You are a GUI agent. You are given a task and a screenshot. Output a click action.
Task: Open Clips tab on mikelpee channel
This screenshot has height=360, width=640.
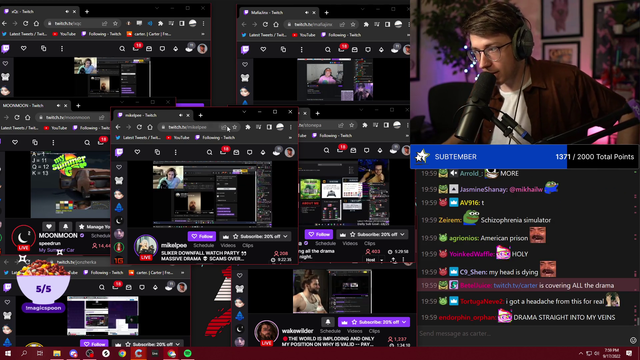click(248, 245)
